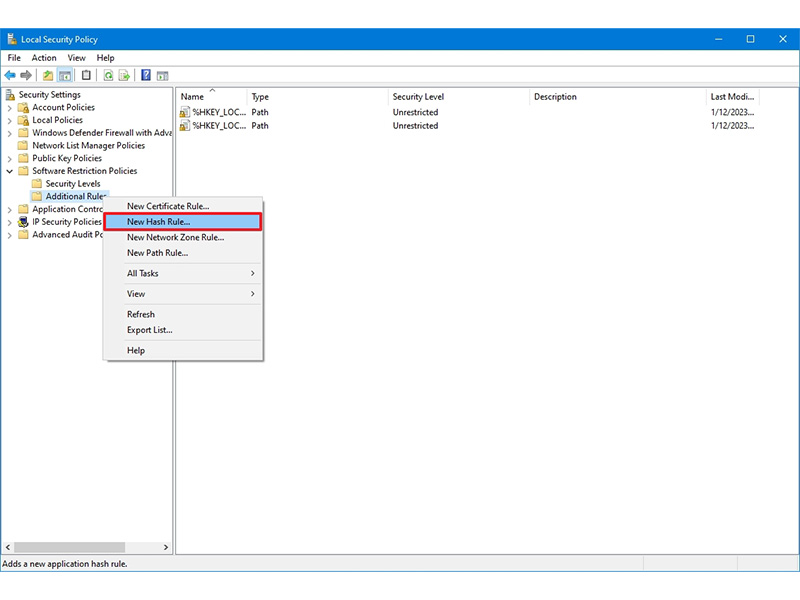Sort by the Last Modified column header
This screenshot has height=600, width=800.
click(x=733, y=96)
